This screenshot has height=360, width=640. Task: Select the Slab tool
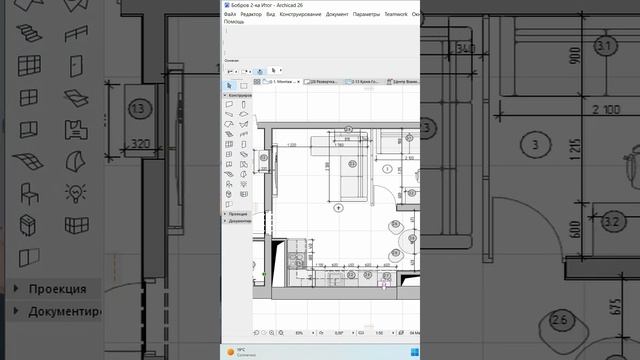244,114
